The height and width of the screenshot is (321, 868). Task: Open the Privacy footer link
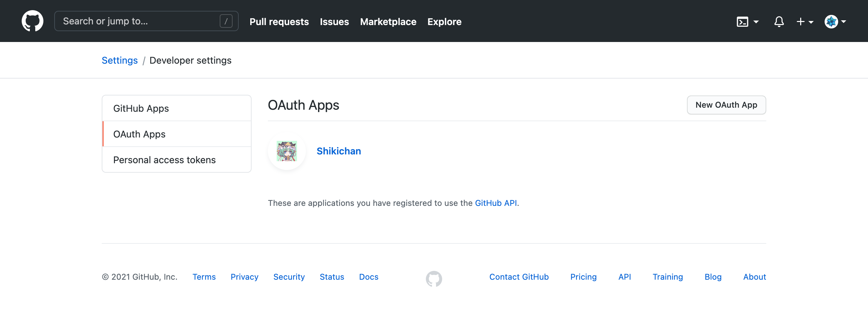point(244,277)
